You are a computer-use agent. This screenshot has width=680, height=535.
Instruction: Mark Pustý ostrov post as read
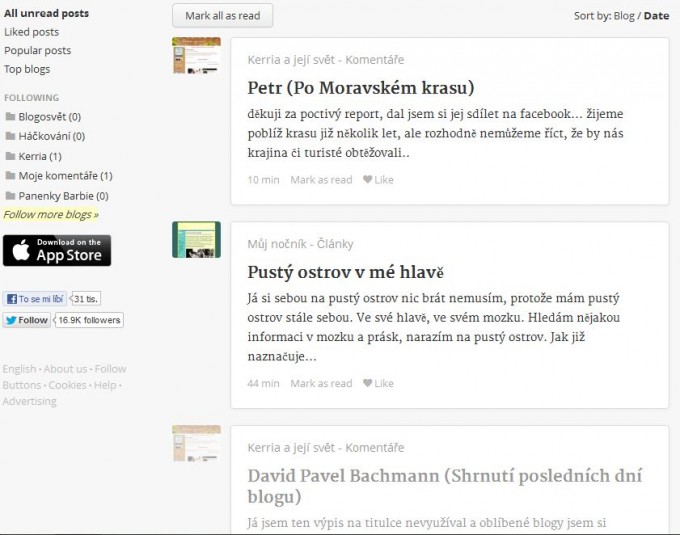click(321, 383)
